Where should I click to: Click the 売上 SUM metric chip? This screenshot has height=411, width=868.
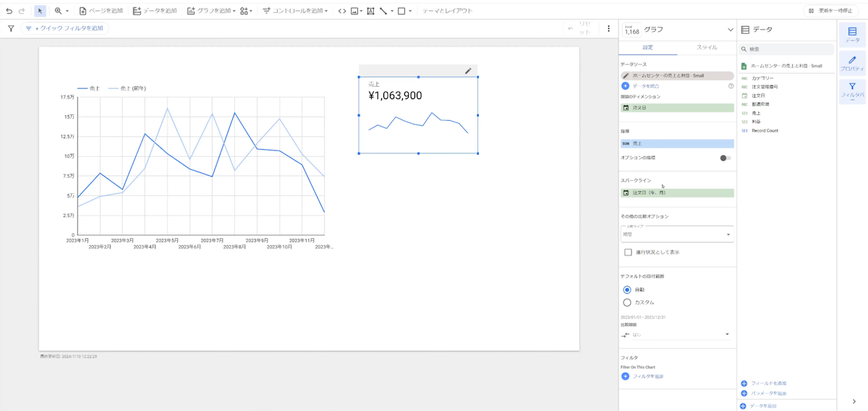[677, 144]
